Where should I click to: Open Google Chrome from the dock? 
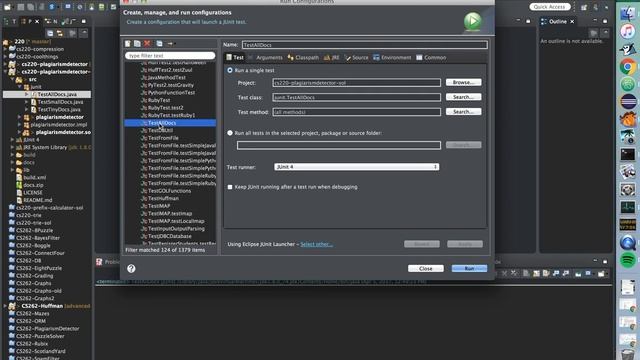(x=628, y=67)
